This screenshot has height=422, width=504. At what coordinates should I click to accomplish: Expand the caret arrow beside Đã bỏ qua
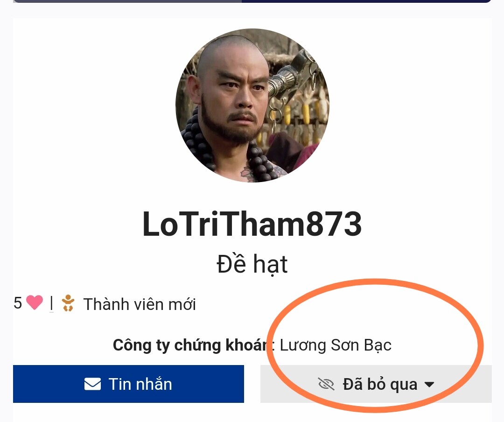(x=429, y=384)
